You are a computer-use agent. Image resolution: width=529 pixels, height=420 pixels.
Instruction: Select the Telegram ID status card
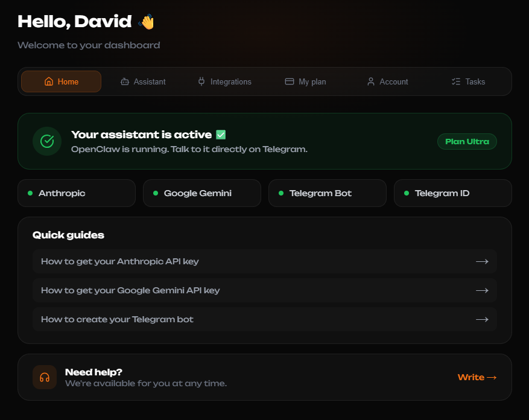coord(453,193)
